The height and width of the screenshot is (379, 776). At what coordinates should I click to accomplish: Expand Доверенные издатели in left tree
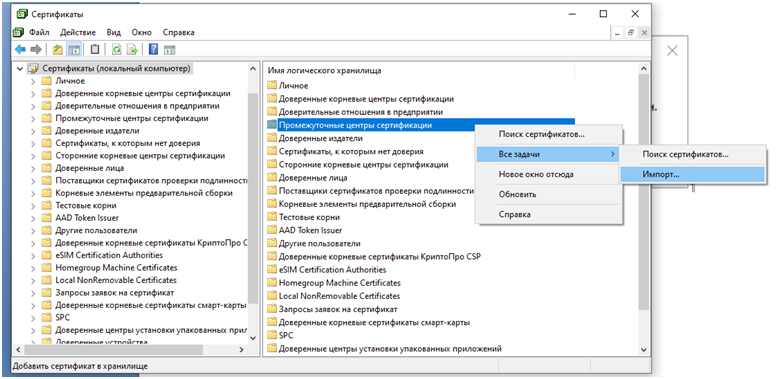coord(33,131)
